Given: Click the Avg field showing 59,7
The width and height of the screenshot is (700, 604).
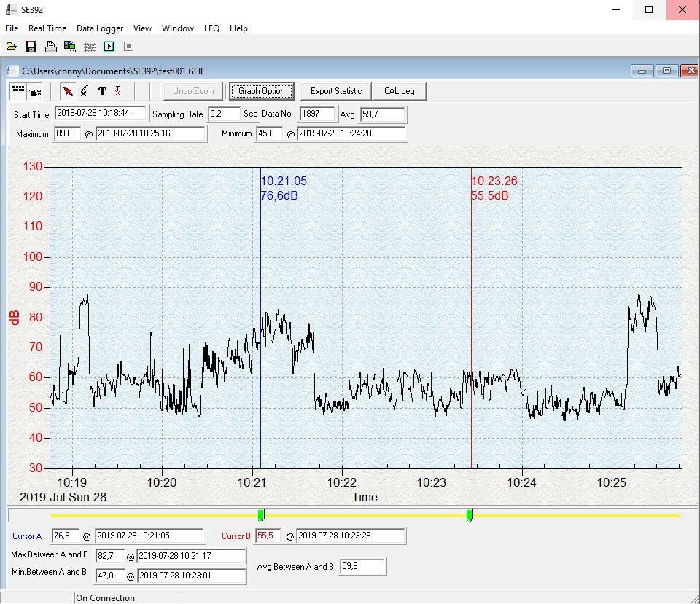Looking at the screenshot, I should [x=383, y=114].
